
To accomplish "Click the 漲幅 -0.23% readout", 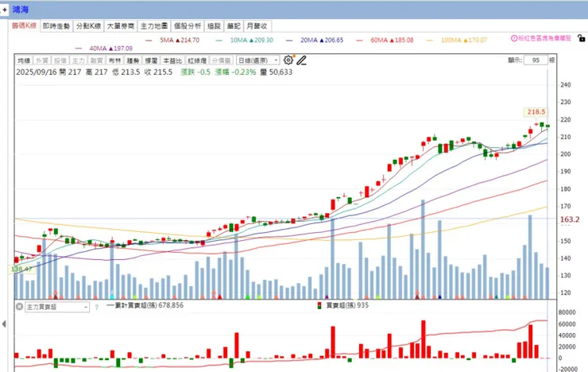I will pos(235,72).
